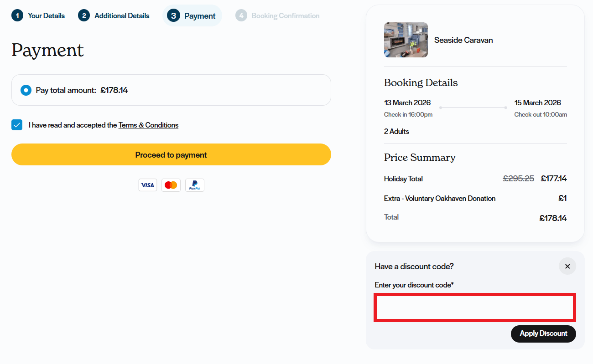Viewport: 593px width, 364px height.
Task: Click the greyed-out step 4 circle
Action: click(x=241, y=15)
